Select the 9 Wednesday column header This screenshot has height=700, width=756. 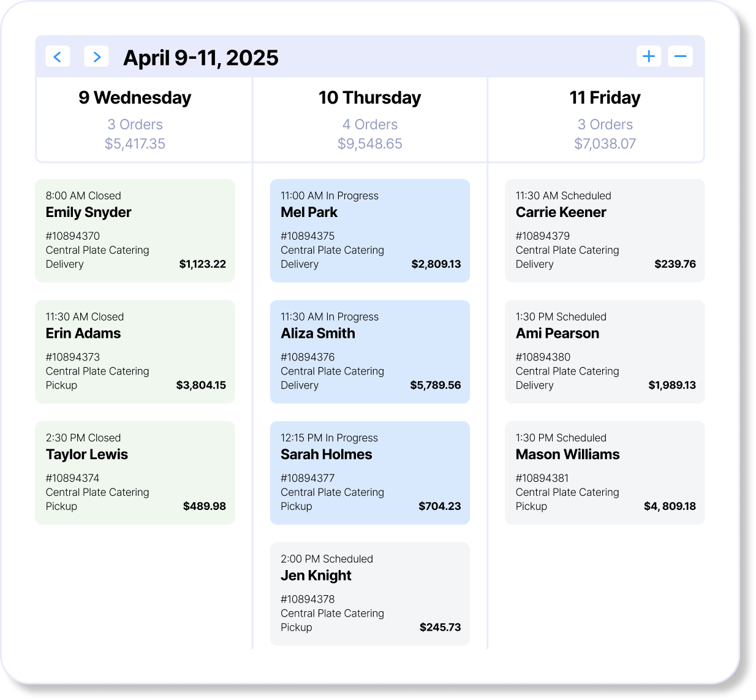(x=135, y=98)
